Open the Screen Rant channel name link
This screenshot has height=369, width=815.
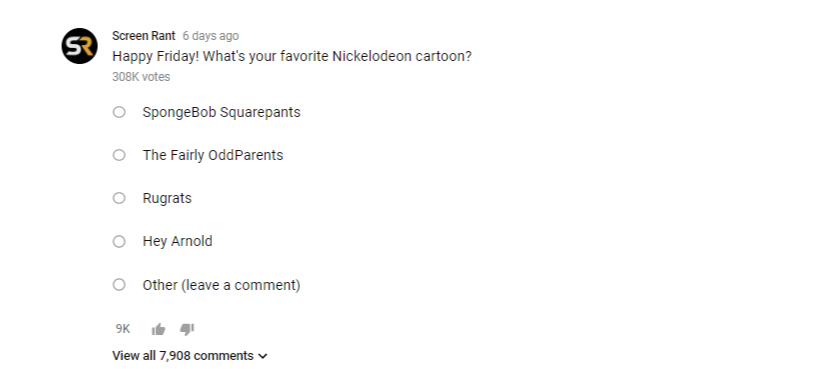point(143,36)
